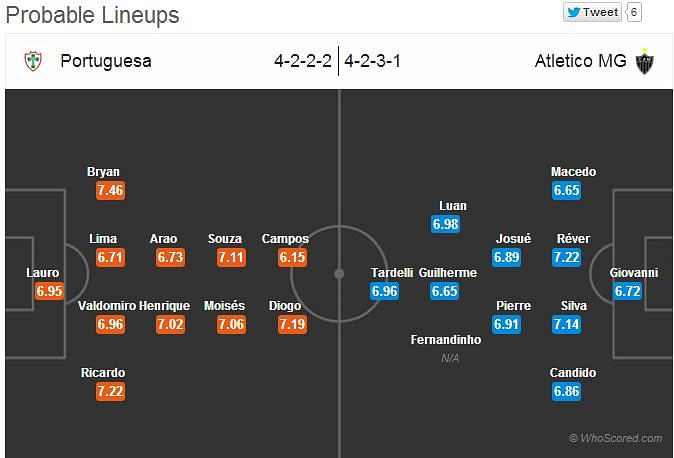The image size is (674, 458).
Task: Select Lauro's 6.95 rating badge
Action: pos(49,291)
